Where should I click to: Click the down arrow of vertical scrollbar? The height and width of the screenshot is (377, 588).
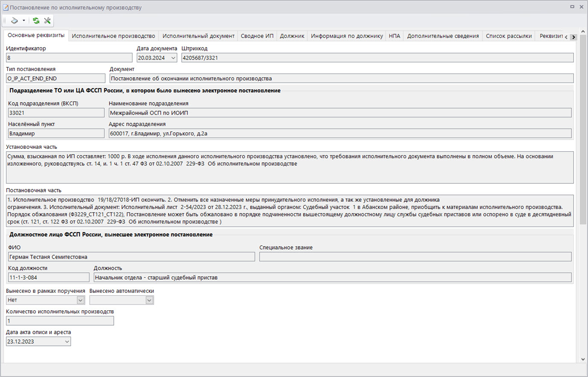[583, 359]
